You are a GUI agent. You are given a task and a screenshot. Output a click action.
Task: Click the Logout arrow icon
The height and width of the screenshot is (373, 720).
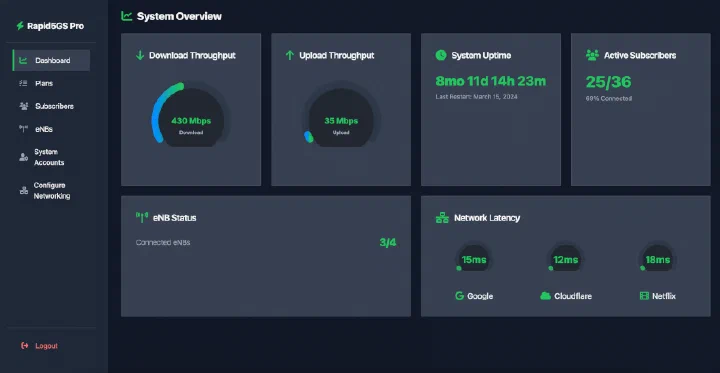(x=24, y=345)
